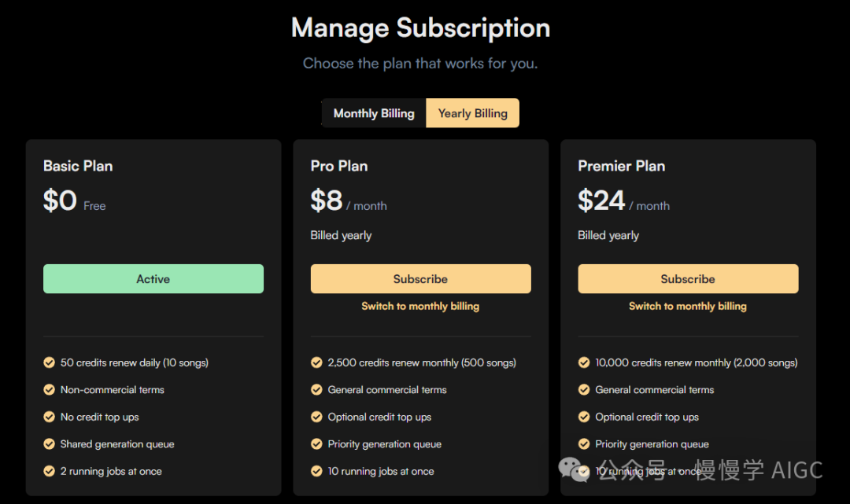
Task: Click checkmark icon beside 10,000 credits renew monthly
Action: 584,362
